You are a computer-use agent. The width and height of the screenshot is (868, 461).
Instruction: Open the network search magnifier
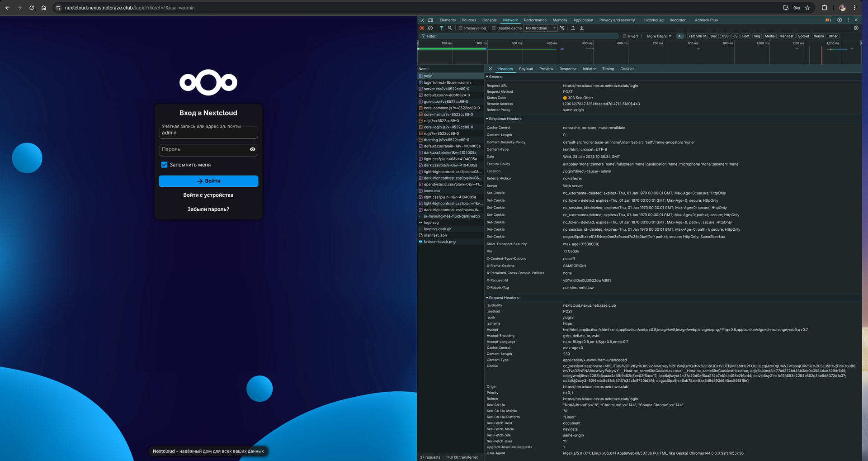[450, 28]
